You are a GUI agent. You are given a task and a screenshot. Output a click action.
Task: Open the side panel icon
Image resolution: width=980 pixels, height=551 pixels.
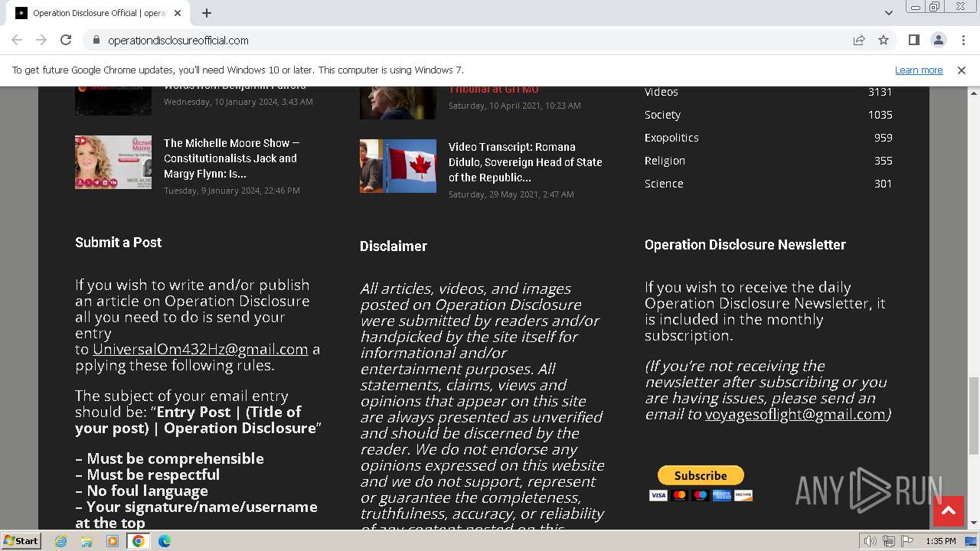[913, 40]
